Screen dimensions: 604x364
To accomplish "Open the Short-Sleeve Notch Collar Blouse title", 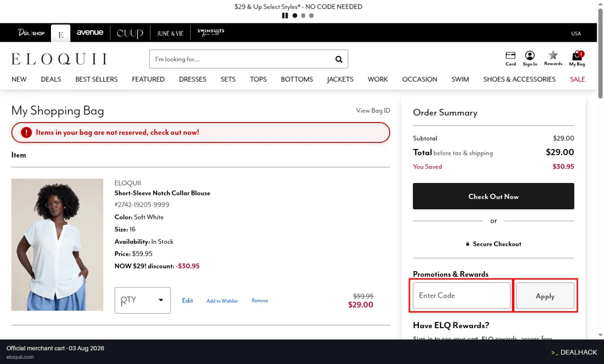I will 162,193.
